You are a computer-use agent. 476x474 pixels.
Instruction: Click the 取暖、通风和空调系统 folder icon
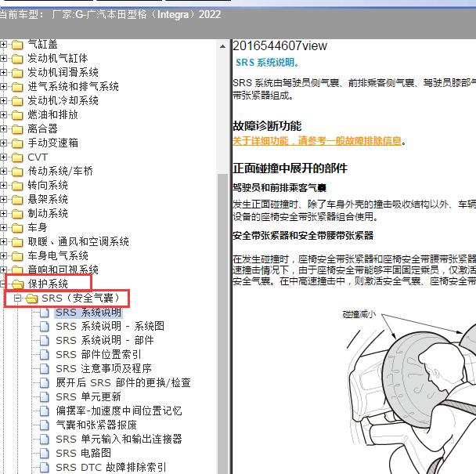[x=17, y=242]
